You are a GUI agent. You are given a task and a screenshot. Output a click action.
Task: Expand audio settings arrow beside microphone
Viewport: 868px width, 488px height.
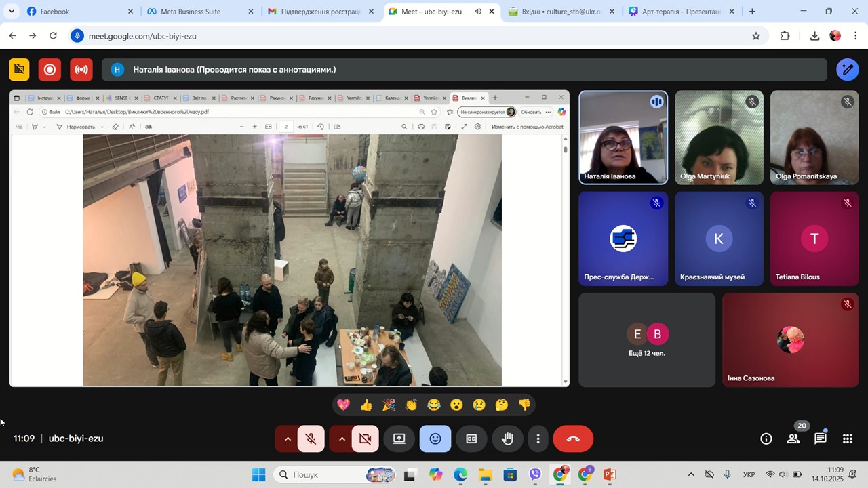coord(288,439)
